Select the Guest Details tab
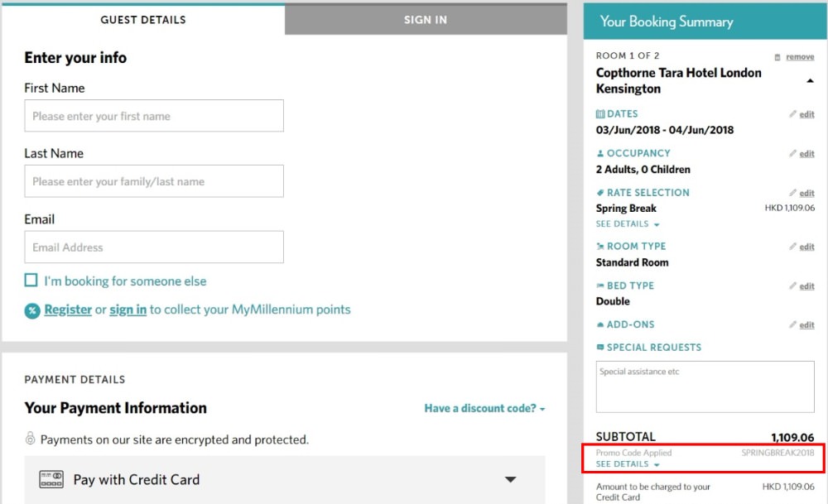828x504 pixels. pos(143,20)
